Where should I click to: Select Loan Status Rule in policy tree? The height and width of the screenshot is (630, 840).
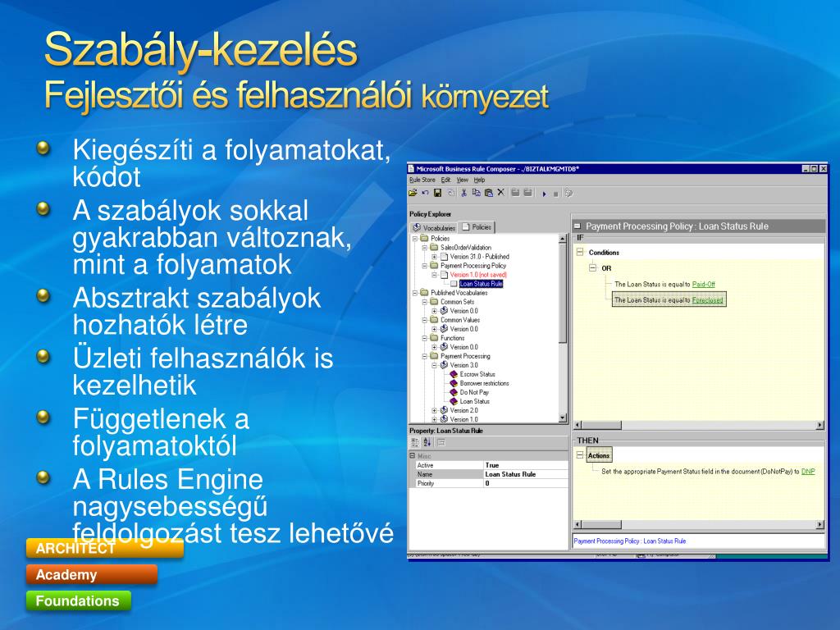coord(481,284)
